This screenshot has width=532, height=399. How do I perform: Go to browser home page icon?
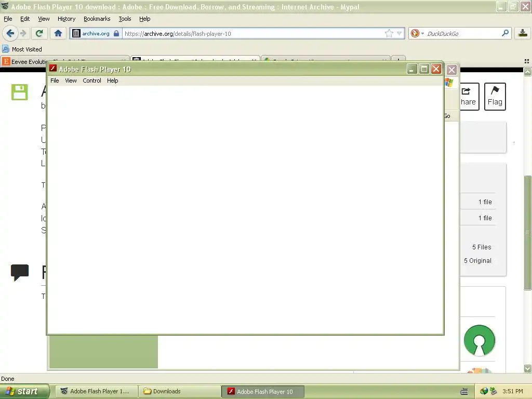pos(58,33)
